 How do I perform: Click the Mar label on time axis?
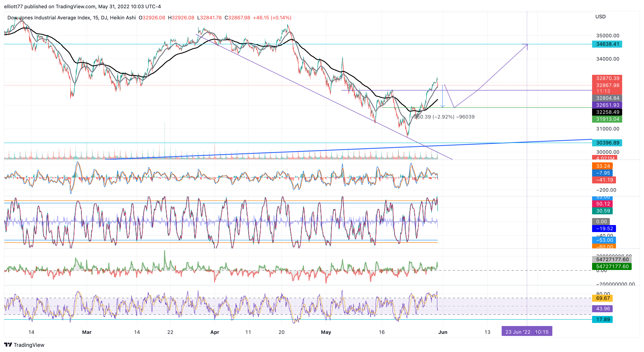pyautogui.click(x=87, y=332)
